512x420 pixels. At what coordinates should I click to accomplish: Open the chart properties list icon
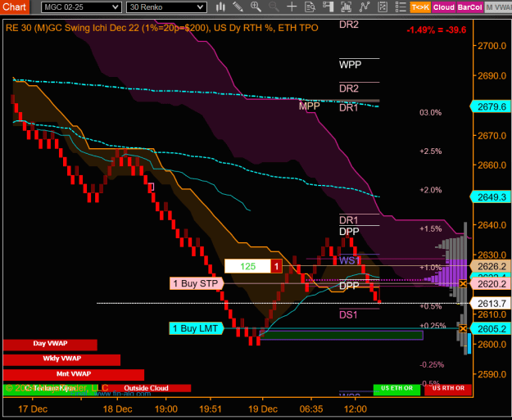[401, 7]
